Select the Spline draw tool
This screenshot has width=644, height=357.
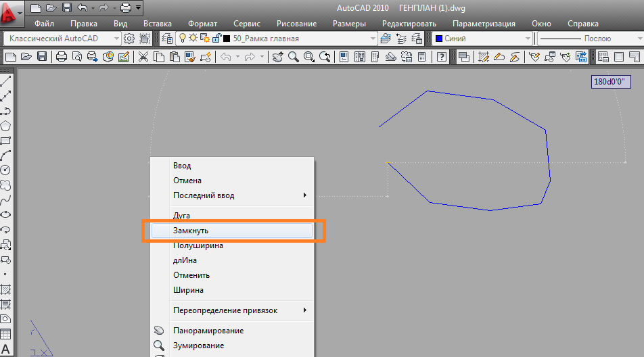point(5,200)
